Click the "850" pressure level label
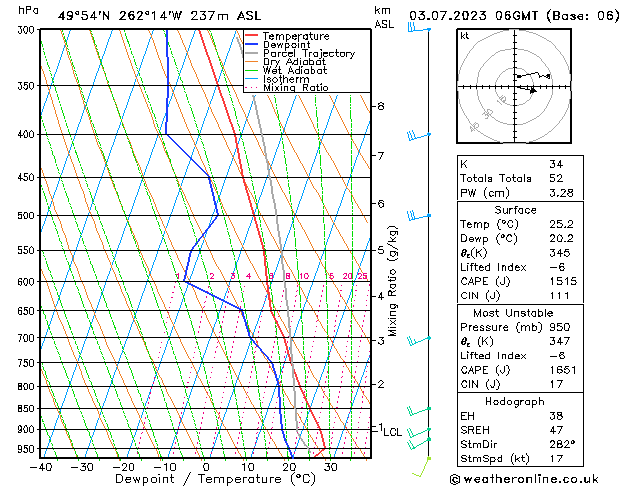Viewport: 629px width, 486px height. pyautogui.click(x=28, y=409)
